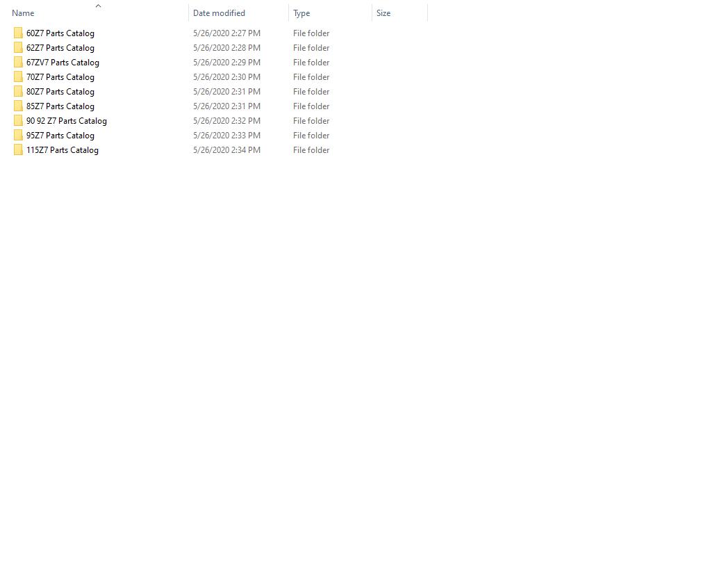Click the 60Z7 Parts Catalog folder icon

[18, 33]
